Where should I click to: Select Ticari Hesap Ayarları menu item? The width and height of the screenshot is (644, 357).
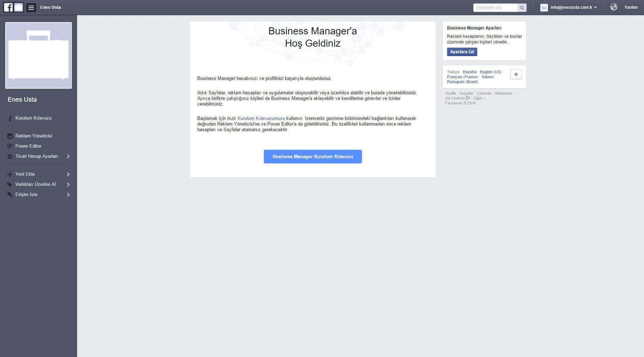pos(37,156)
